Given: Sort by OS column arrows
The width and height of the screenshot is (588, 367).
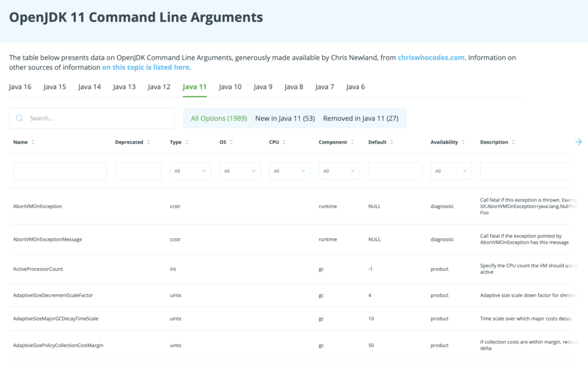Looking at the screenshot, I should pyautogui.click(x=231, y=142).
